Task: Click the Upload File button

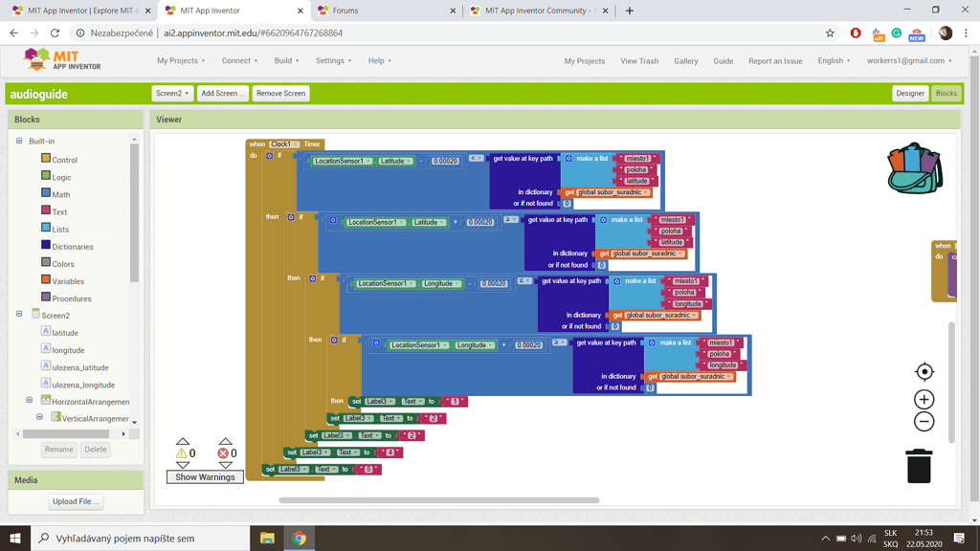Action: pyautogui.click(x=76, y=501)
